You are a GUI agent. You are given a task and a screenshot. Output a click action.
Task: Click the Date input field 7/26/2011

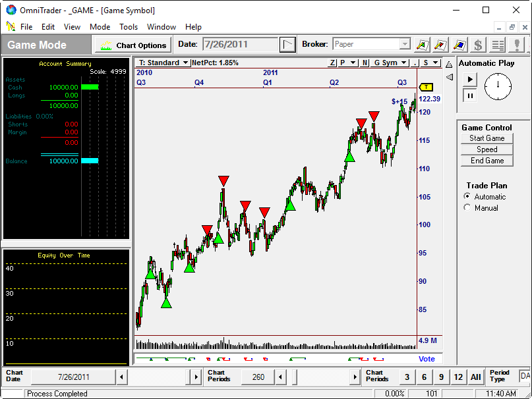click(240, 44)
